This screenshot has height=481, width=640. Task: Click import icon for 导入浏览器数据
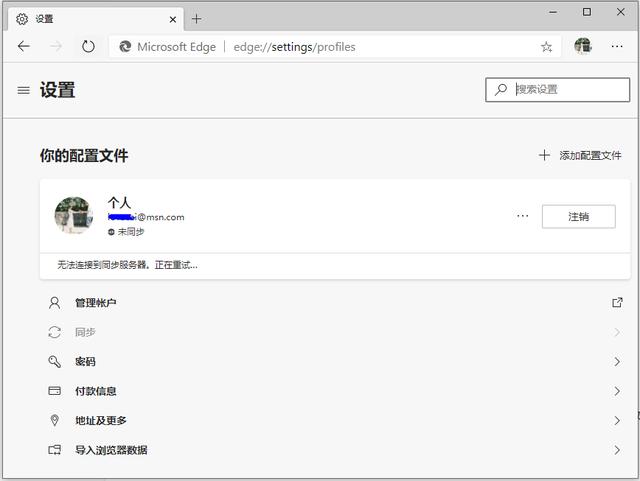pos(54,450)
